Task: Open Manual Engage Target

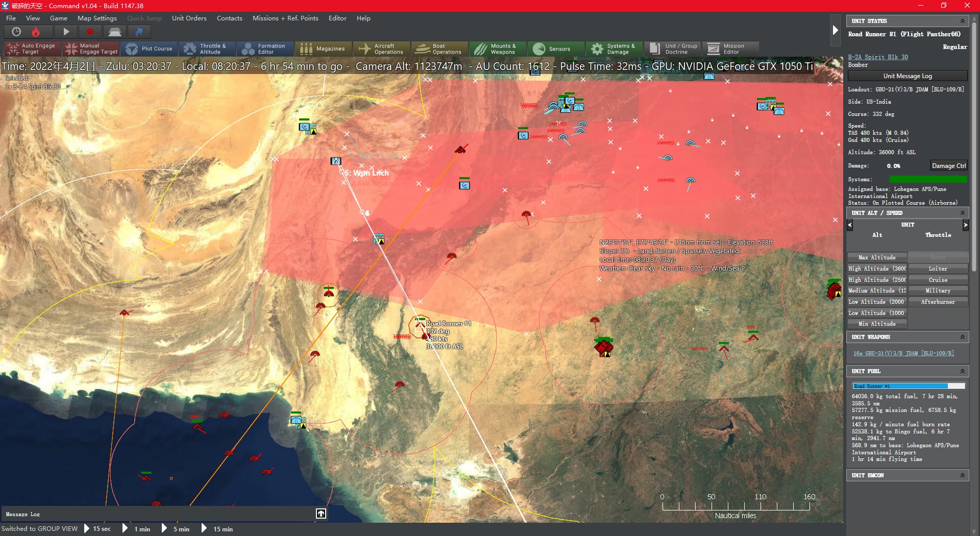Action: (91, 48)
